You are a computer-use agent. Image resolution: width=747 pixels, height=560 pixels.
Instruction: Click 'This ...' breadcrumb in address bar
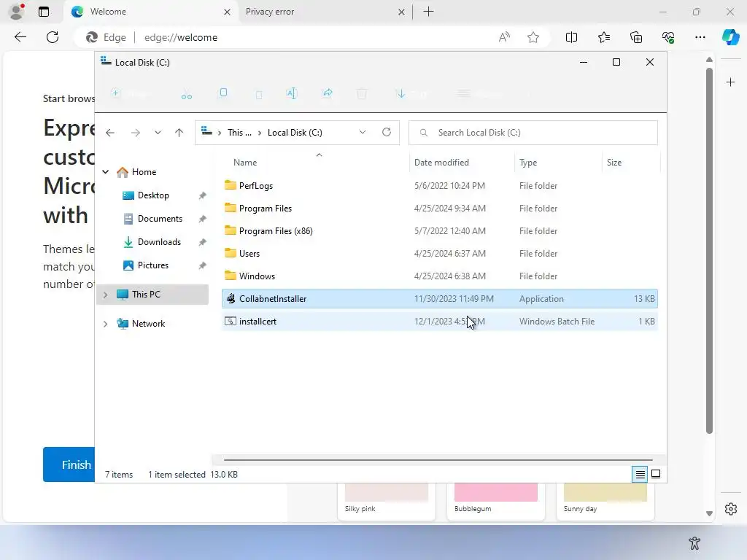pyautogui.click(x=239, y=133)
